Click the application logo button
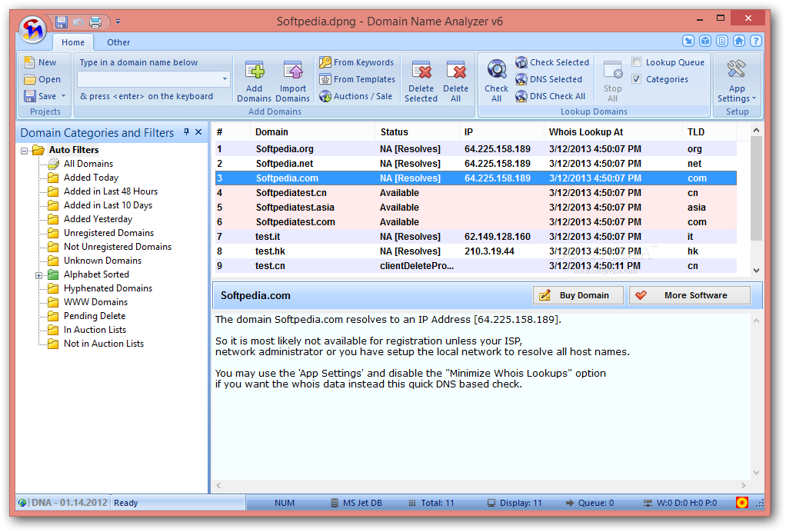The image size is (786, 532). [x=33, y=29]
